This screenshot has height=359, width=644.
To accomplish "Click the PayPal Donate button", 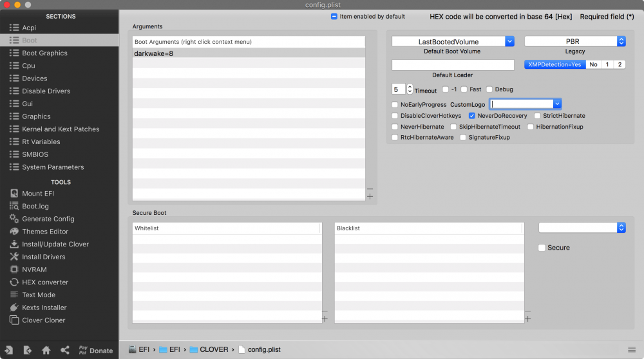I will click(96, 351).
